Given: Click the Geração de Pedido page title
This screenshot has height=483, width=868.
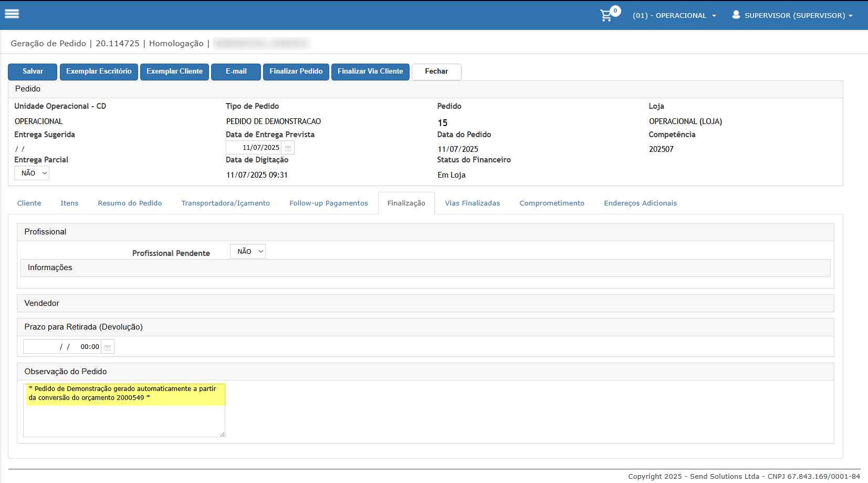Looking at the screenshot, I should (48, 44).
